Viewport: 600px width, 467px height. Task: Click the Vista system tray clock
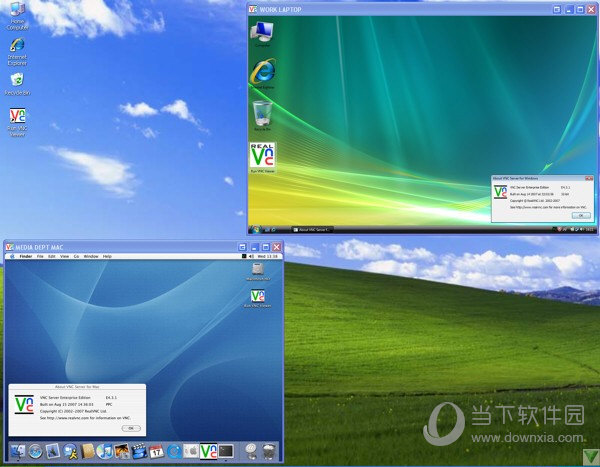tap(590, 229)
